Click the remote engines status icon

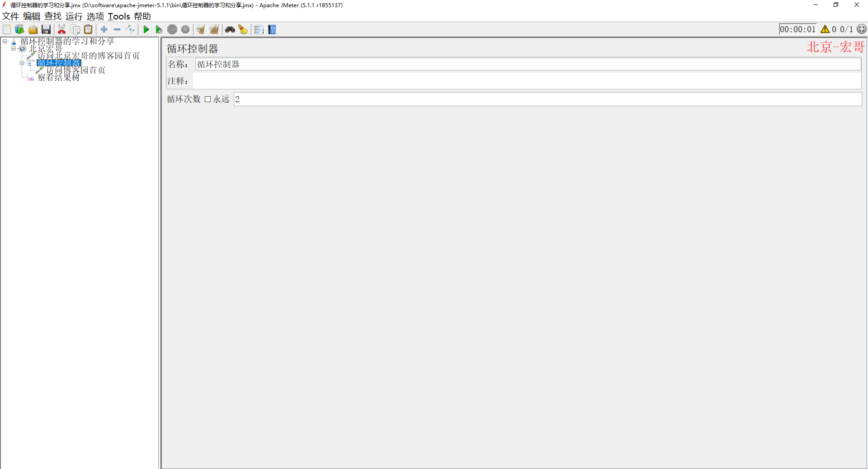pyautogui.click(x=862, y=29)
